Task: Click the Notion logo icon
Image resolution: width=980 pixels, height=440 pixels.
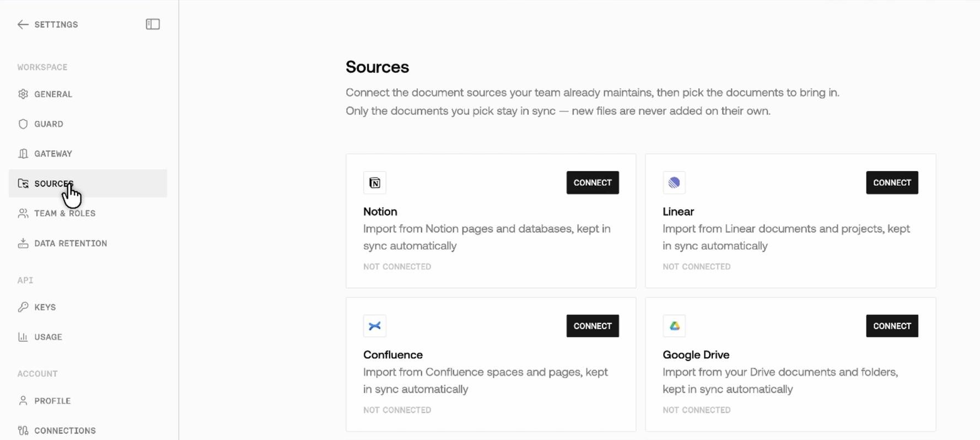Action: click(x=375, y=183)
